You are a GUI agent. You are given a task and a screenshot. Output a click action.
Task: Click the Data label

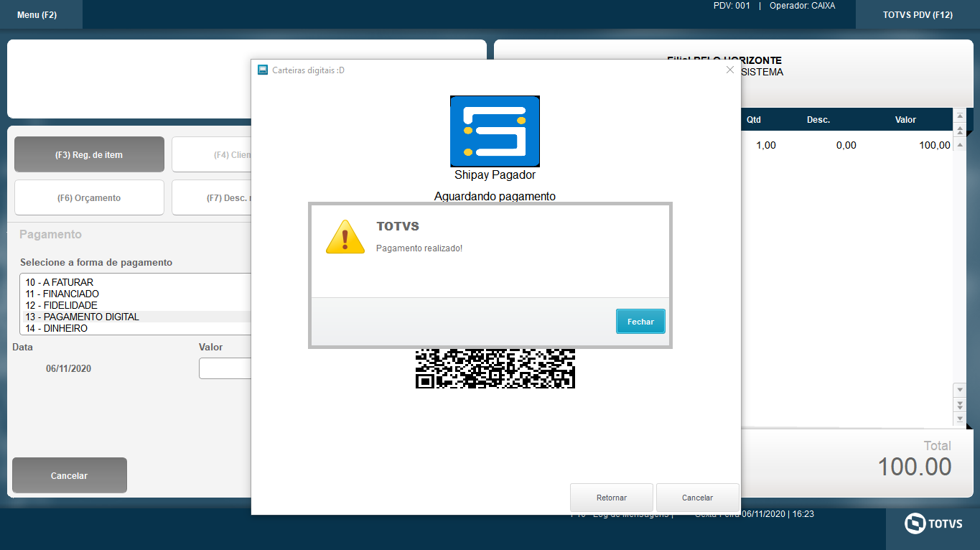click(23, 347)
